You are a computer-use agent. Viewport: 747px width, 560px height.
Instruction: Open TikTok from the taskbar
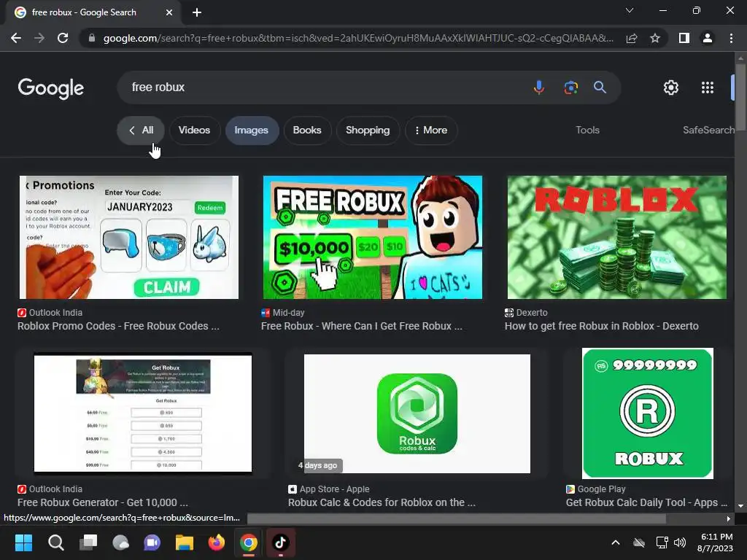pos(281,542)
